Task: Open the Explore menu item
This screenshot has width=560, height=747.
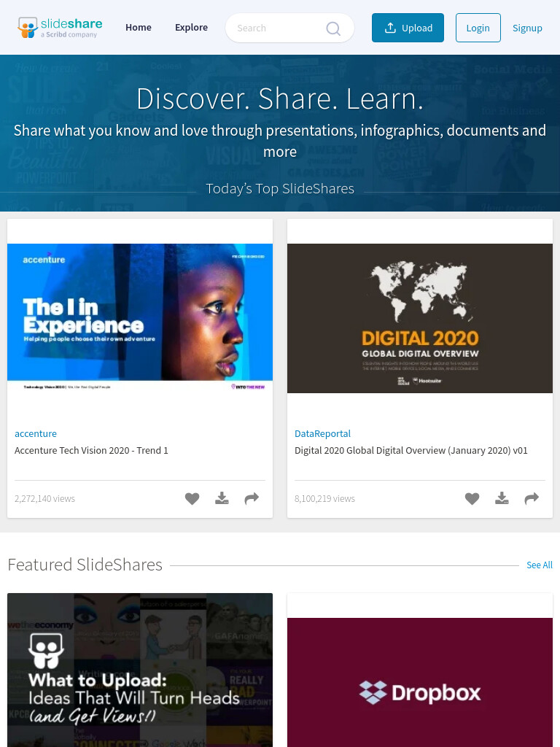Action: pos(192,28)
